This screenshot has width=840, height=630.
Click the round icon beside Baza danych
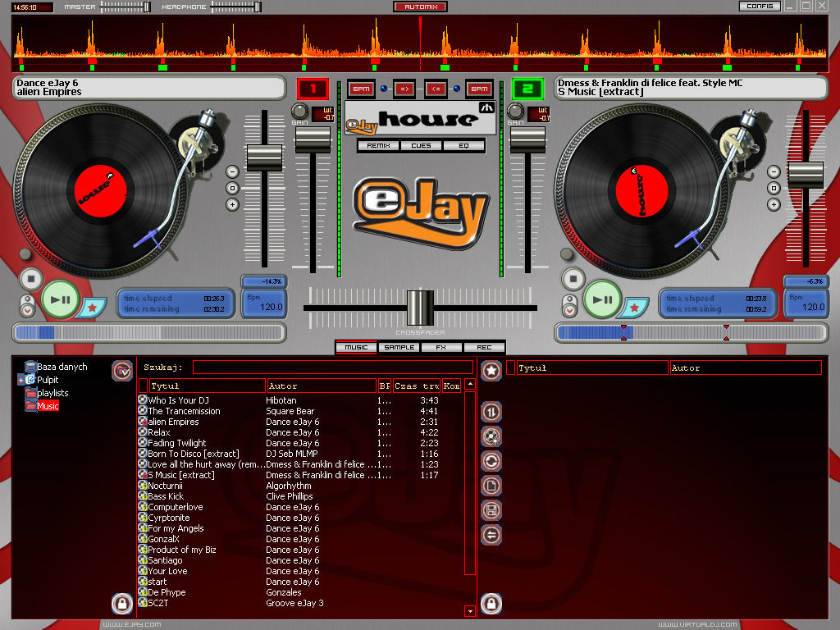122,370
